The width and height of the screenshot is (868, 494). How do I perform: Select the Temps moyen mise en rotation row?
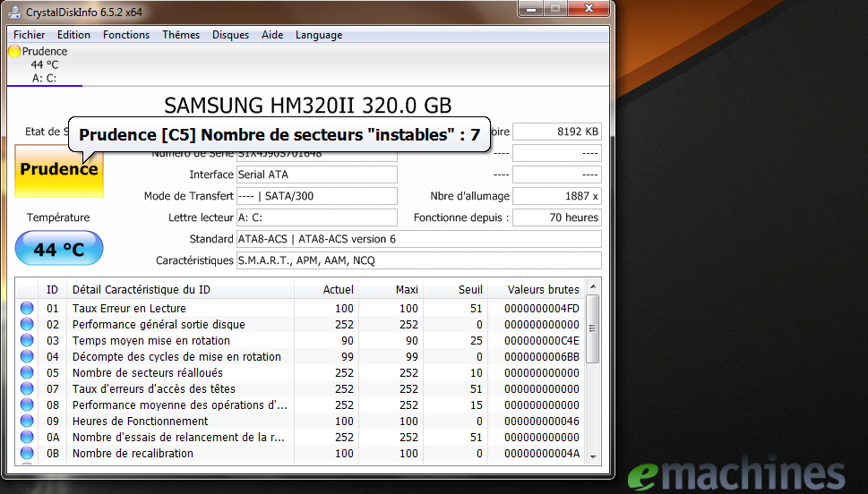click(301, 340)
